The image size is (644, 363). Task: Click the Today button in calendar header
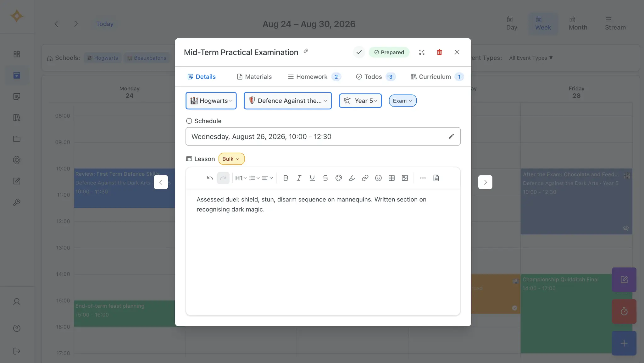(105, 24)
